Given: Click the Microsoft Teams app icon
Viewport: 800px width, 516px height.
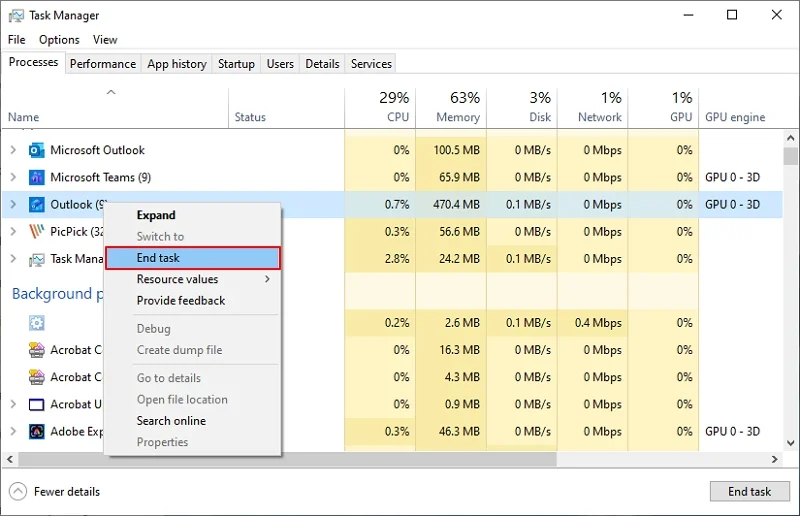Looking at the screenshot, I should click(37, 177).
